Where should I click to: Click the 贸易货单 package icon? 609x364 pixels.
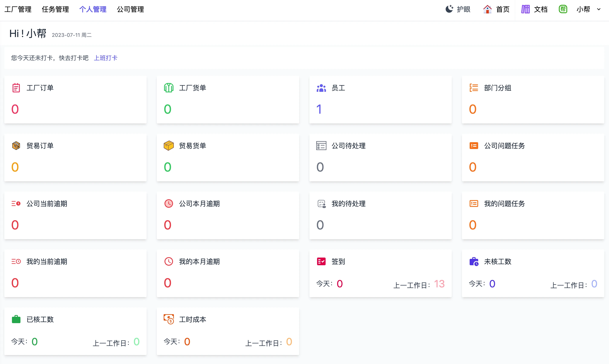(x=169, y=145)
